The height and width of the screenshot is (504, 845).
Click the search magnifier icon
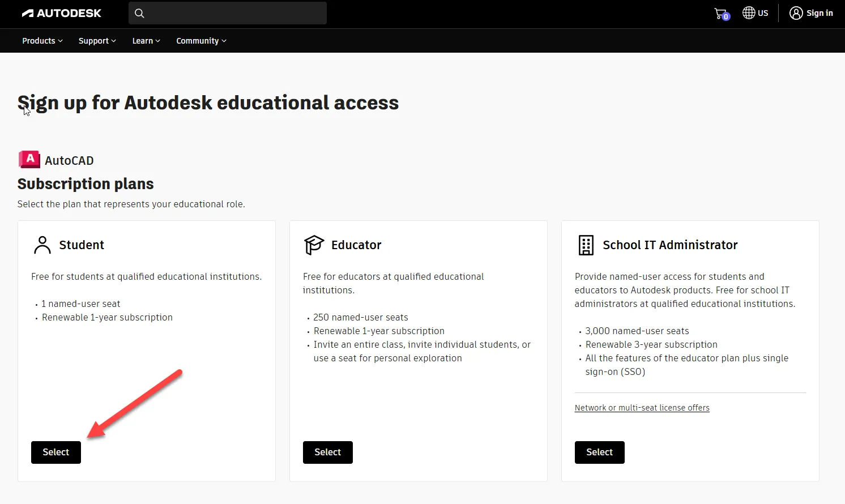tap(139, 12)
